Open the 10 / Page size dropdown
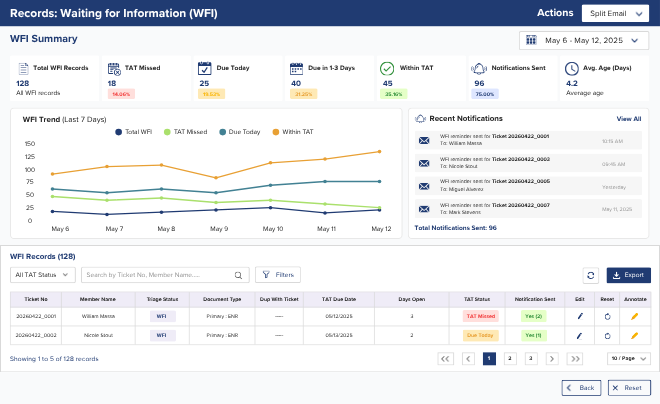Viewport: 660px width, 404px height. [x=628, y=359]
